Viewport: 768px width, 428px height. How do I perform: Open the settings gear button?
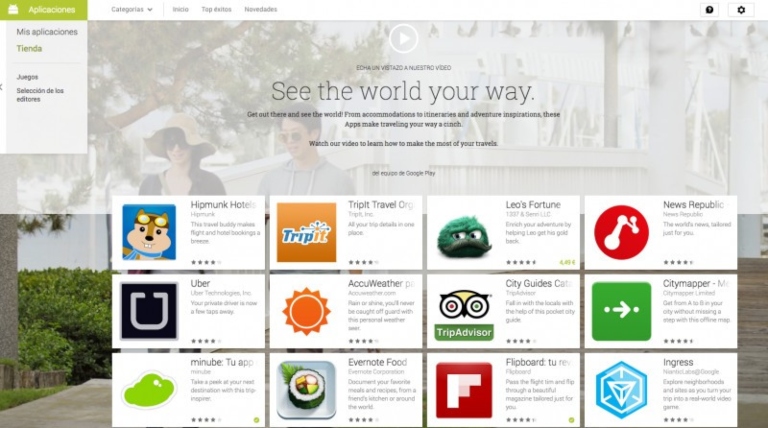(741, 9)
